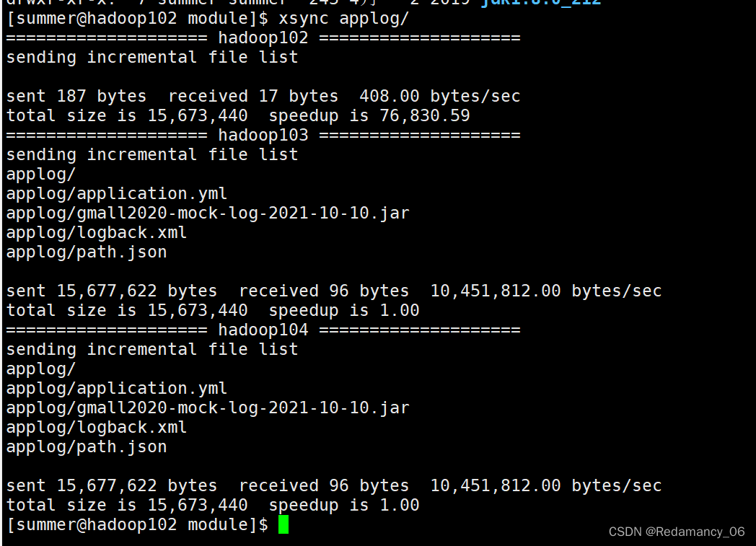
Task: Click 'applog/logback.xml' under hadoop103
Action: [96, 233]
